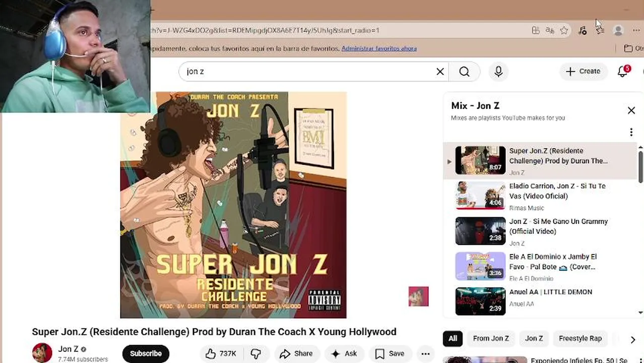644x363 pixels.
Task: Open browser translate icon in address bar
Action: pyautogui.click(x=550, y=31)
